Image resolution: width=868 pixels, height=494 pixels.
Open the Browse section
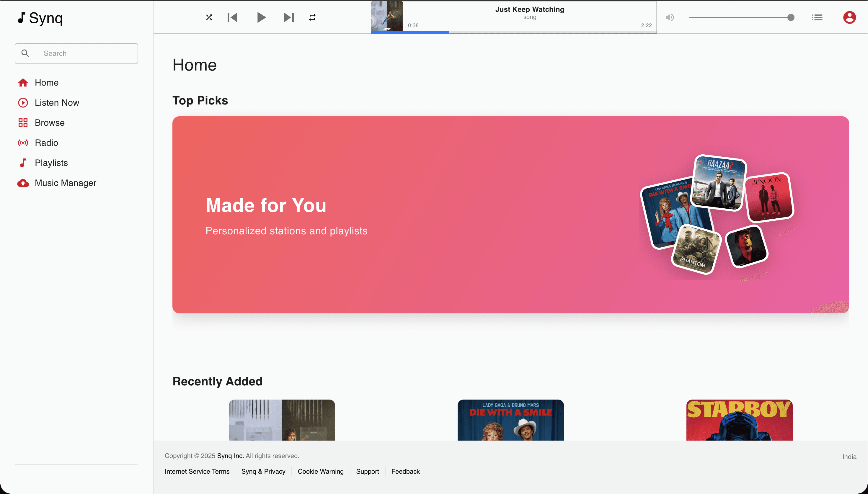click(50, 122)
